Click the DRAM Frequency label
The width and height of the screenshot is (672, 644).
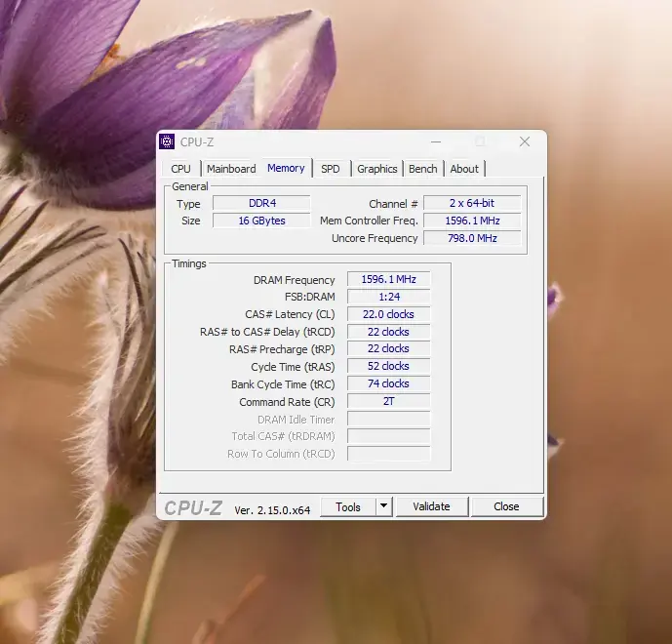[294, 280]
